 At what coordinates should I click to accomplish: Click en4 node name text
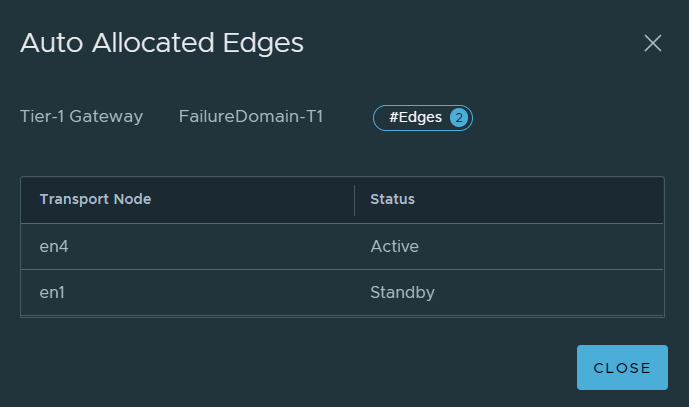[54, 247]
